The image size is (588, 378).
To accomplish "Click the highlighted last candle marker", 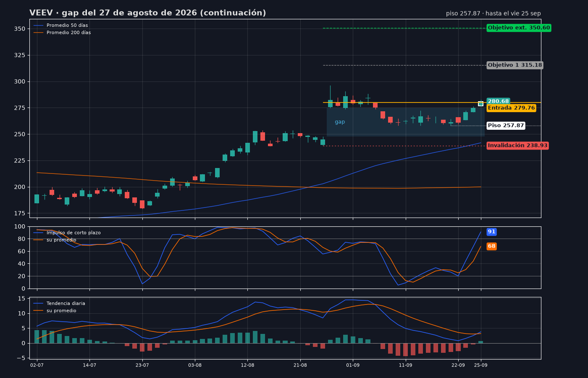I will (x=480, y=104).
